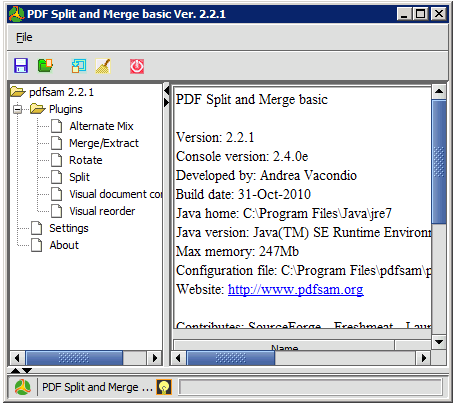This screenshot has width=454, height=405.
Task: Click the pdfsam logo in status bar
Action: (x=22, y=387)
